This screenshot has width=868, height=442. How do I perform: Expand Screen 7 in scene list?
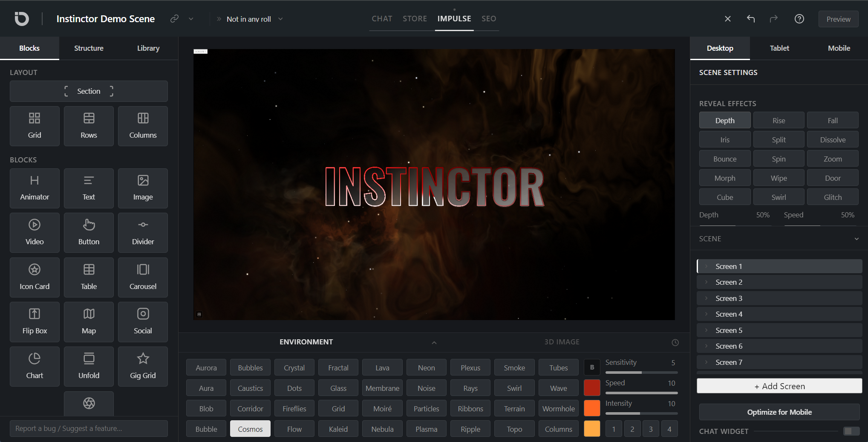[x=706, y=362]
